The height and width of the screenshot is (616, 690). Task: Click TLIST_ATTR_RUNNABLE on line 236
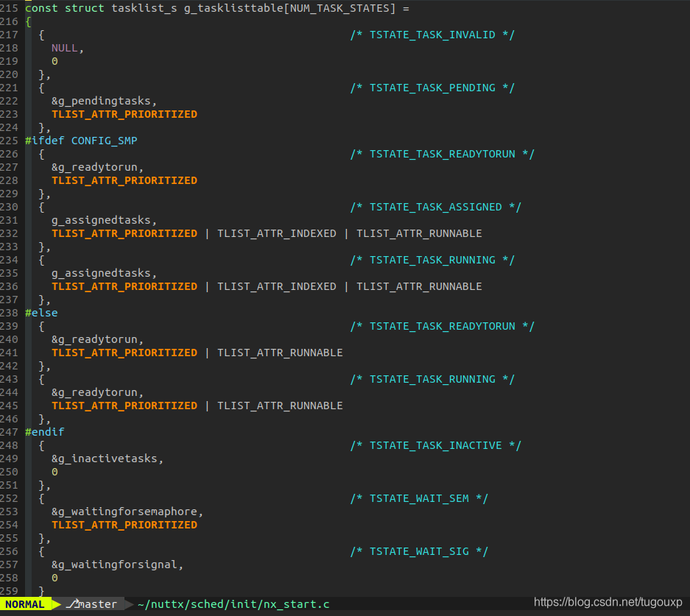point(419,286)
